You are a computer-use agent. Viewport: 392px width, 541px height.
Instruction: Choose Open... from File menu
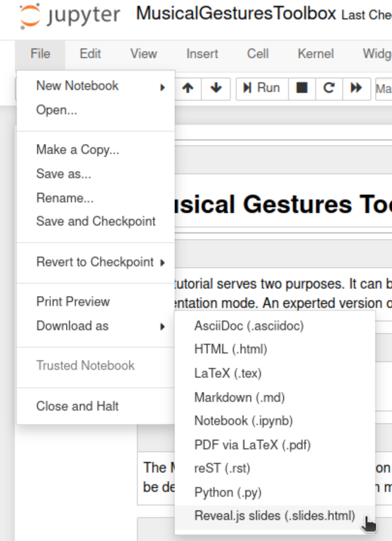[x=96, y=110]
